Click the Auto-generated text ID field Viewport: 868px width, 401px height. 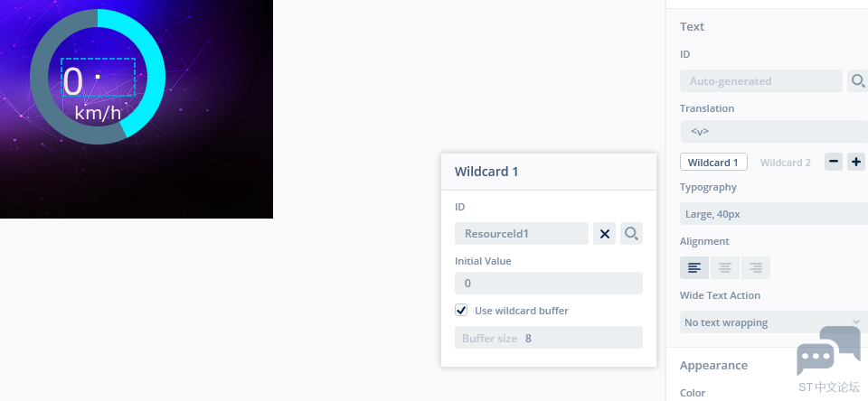pyautogui.click(x=760, y=81)
